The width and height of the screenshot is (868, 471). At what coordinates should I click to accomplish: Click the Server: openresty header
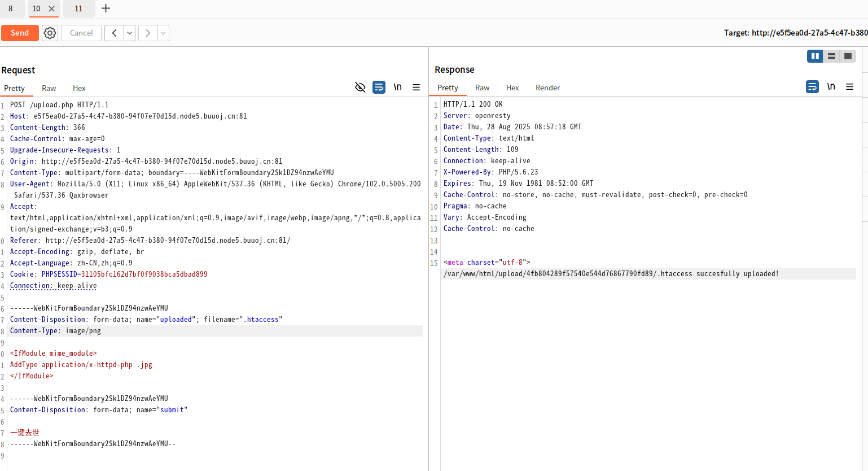(477, 116)
